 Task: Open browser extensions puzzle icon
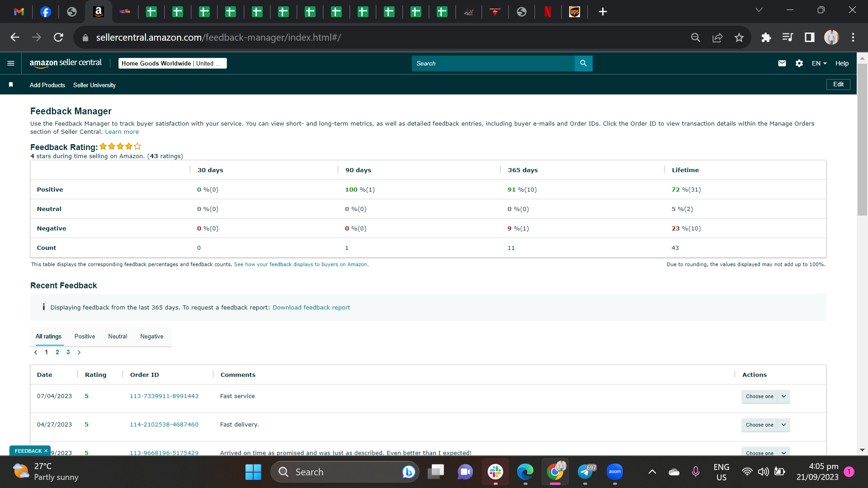click(766, 38)
